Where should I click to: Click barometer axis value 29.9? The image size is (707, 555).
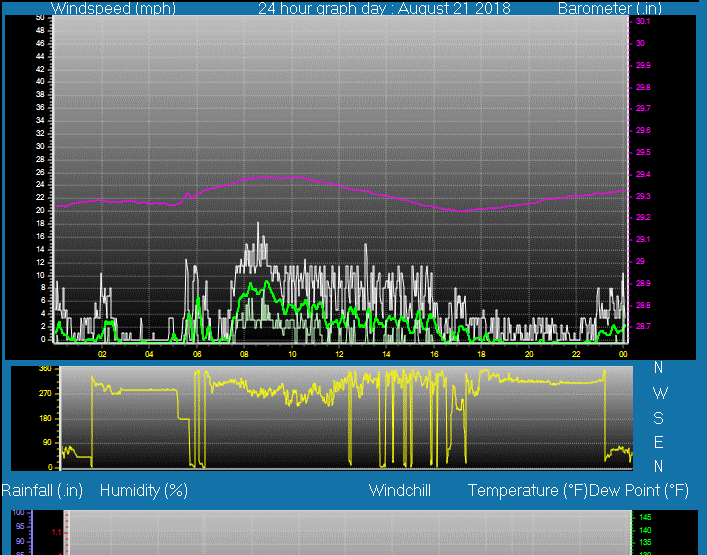click(643, 65)
